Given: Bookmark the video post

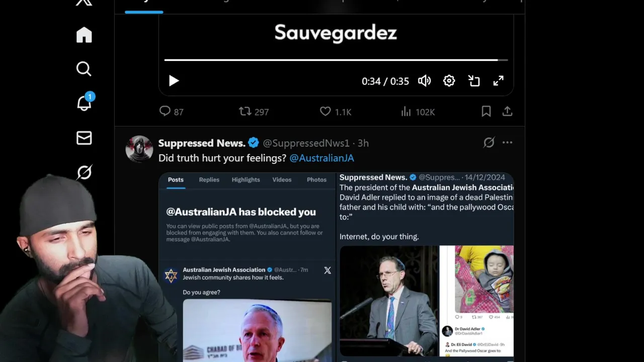Looking at the screenshot, I should pos(486,111).
